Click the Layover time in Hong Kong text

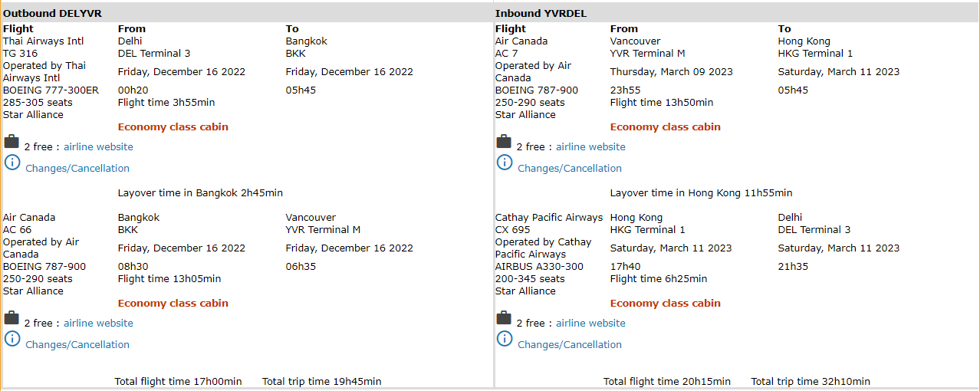click(701, 193)
